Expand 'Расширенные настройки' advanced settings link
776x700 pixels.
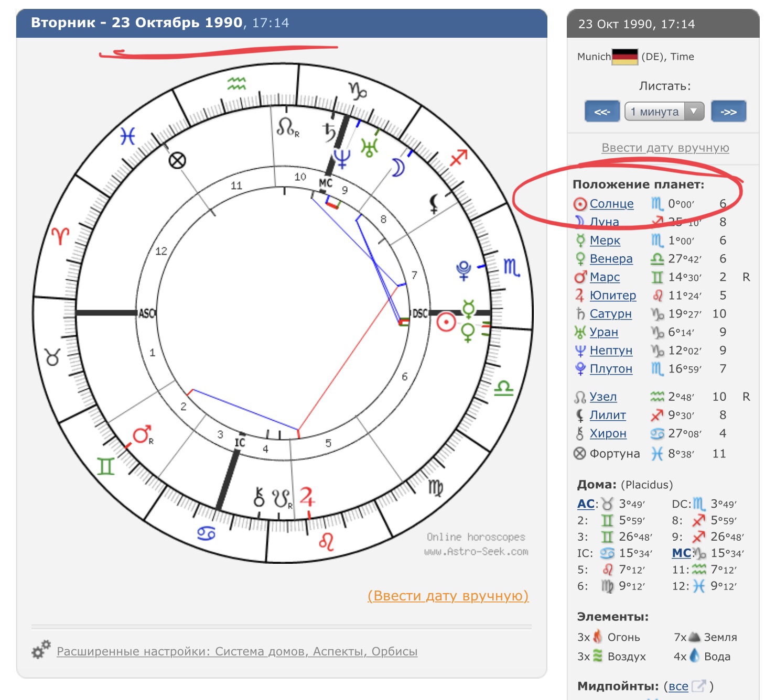pyautogui.click(x=237, y=651)
